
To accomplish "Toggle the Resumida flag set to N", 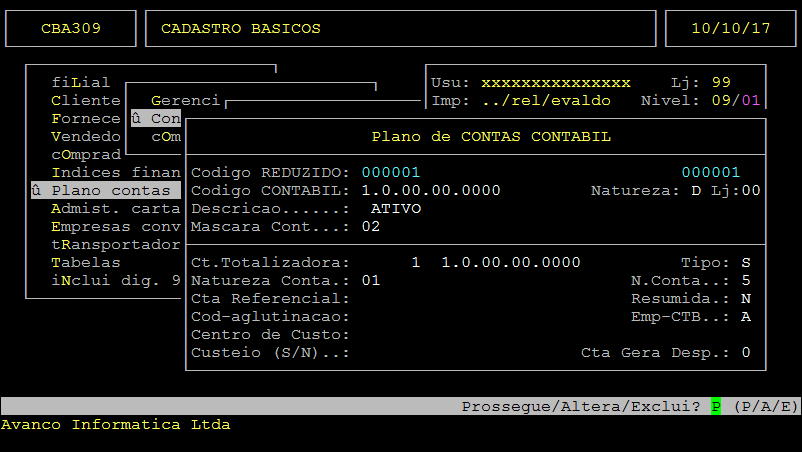I will (746, 298).
